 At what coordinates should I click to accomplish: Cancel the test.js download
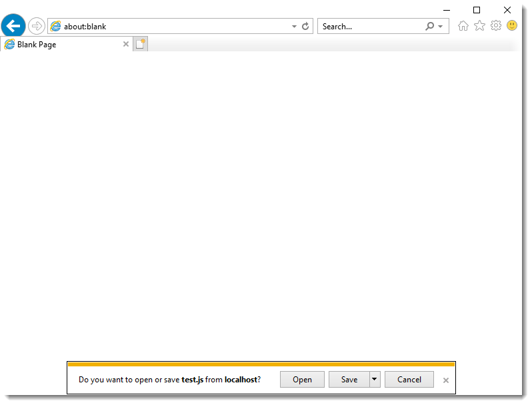click(x=409, y=380)
